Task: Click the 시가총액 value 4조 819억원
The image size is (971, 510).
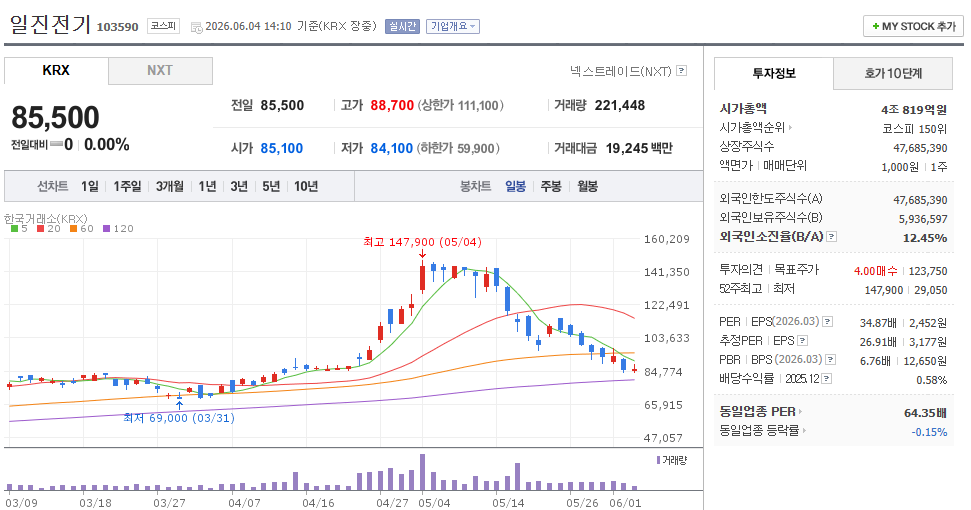Action: click(914, 110)
